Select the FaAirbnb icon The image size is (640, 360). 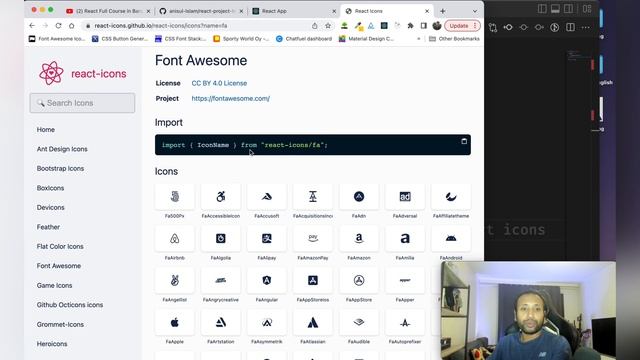(174, 239)
